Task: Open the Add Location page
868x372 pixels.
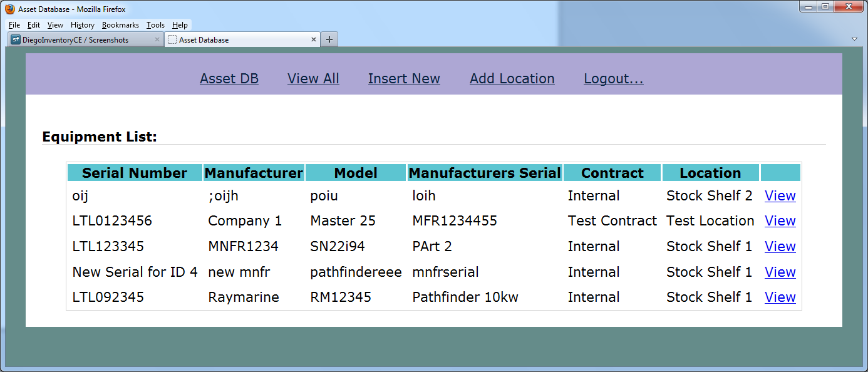Action: point(512,78)
